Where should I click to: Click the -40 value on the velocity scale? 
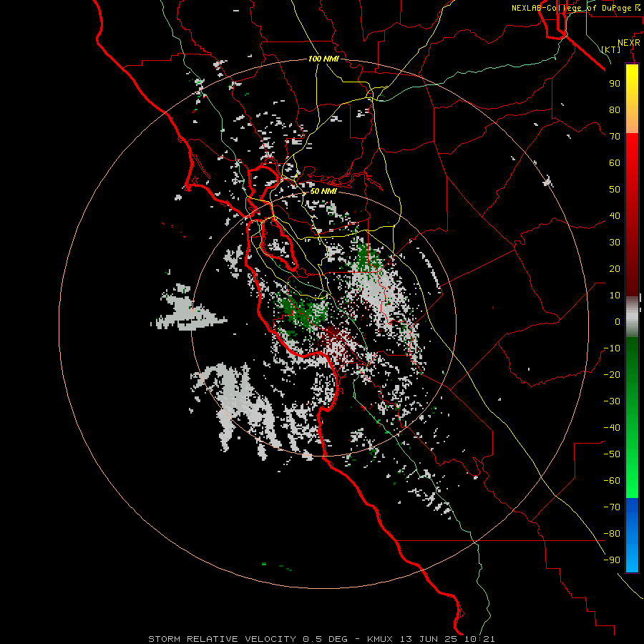pos(612,428)
